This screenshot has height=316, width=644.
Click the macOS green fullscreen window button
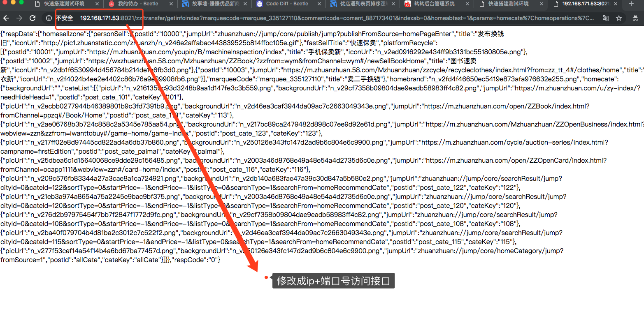point(21,2)
